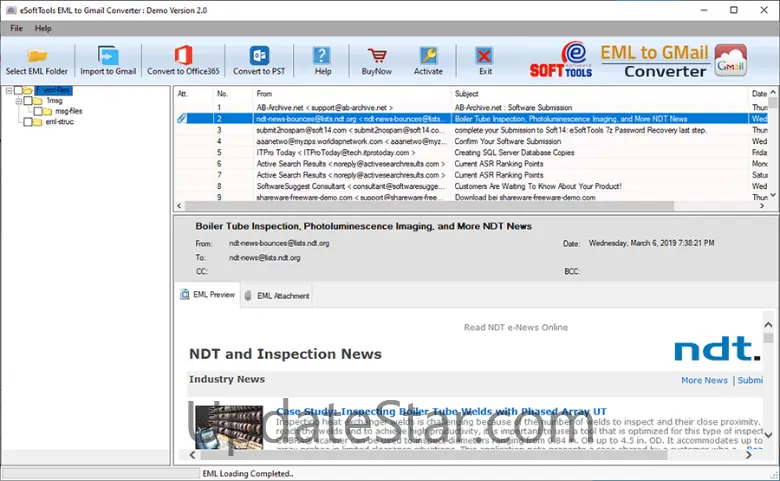780x481 pixels.
Task: Click the Convert to Office365 icon
Action: coord(183,55)
